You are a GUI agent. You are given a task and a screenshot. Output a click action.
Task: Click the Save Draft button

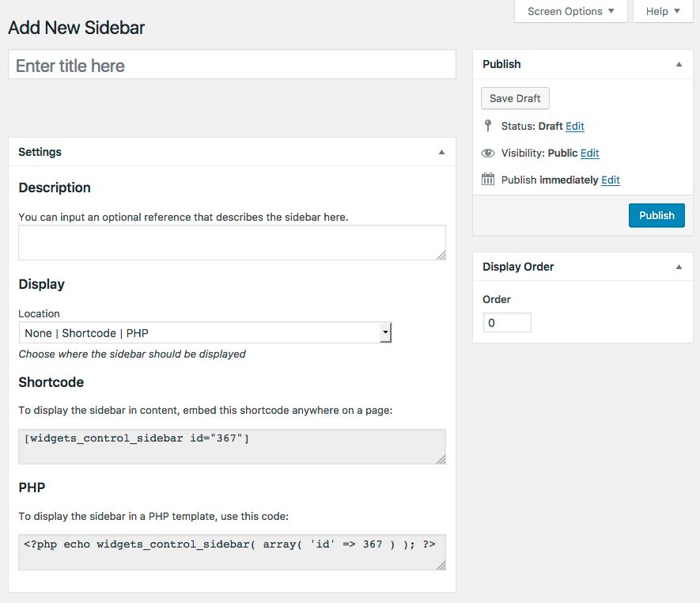point(515,98)
